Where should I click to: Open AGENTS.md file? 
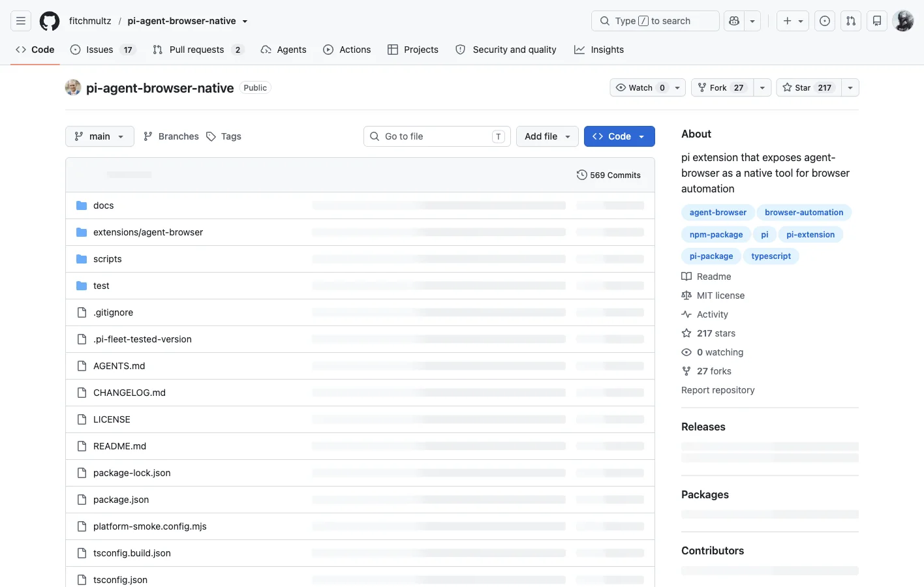pos(119,366)
